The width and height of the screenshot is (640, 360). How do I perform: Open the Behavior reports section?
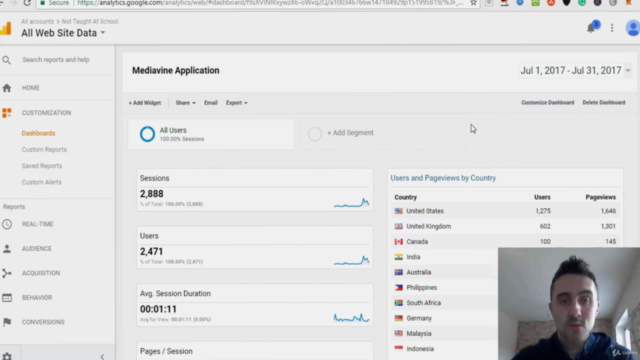[37, 298]
